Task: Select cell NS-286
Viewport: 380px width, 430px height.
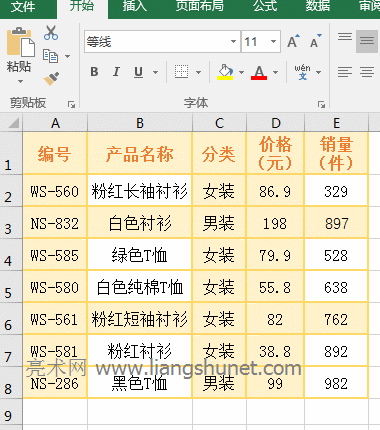Action: pyautogui.click(x=55, y=383)
